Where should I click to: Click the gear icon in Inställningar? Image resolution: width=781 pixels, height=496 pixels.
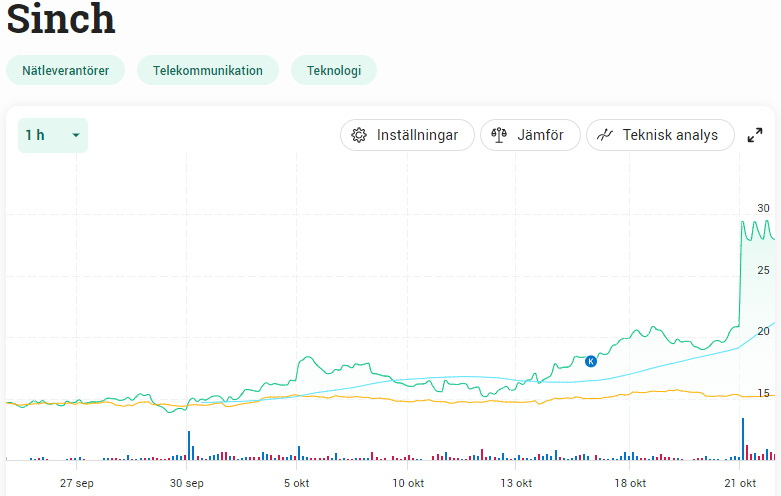click(x=360, y=135)
